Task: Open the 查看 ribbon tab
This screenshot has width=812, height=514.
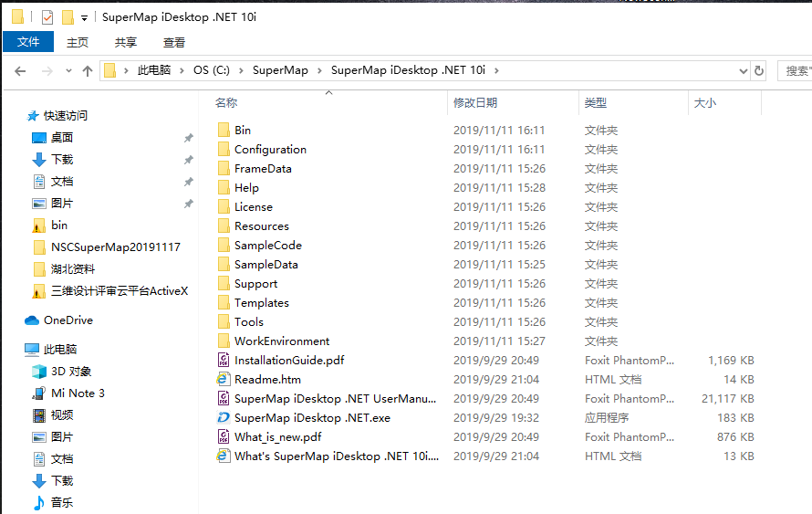Action: (174, 43)
